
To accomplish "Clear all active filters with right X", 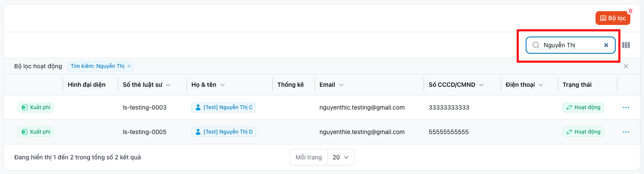I will [626, 66].
